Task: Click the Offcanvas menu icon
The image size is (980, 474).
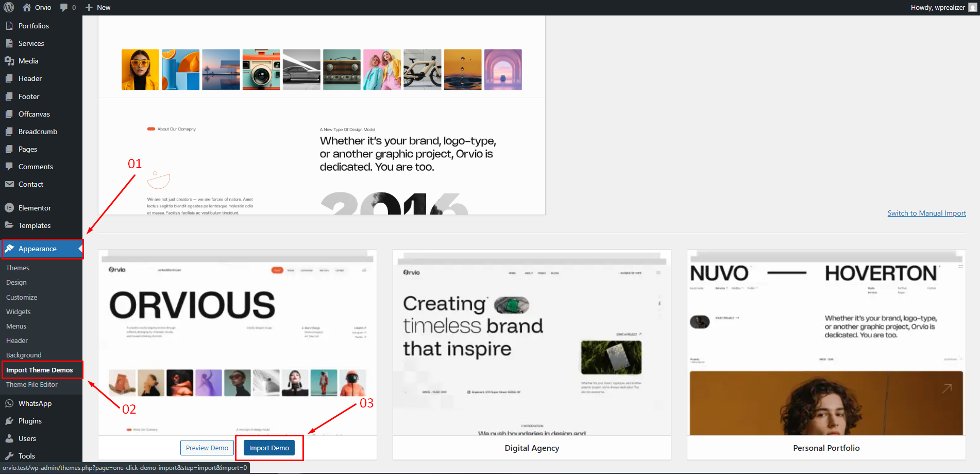Action: [9, 114]
